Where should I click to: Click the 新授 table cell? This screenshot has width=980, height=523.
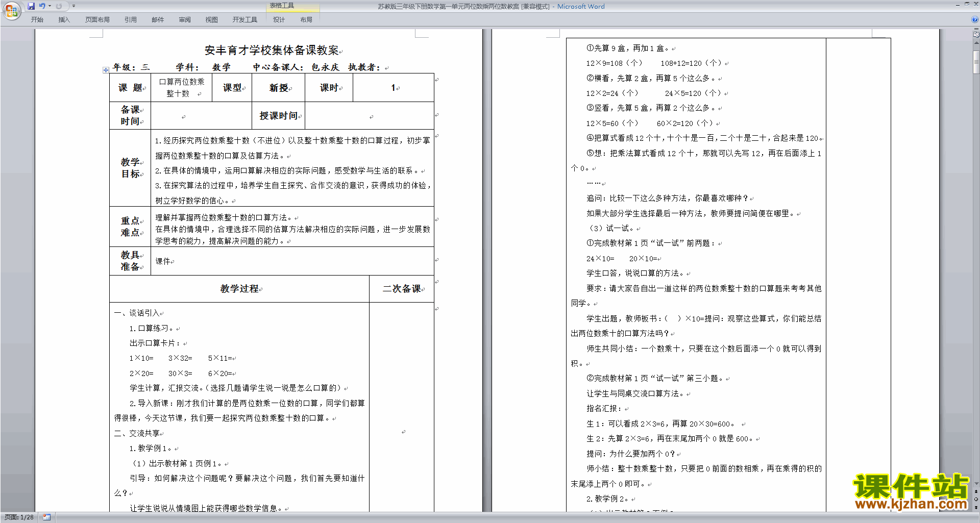[x=279, y=88]
